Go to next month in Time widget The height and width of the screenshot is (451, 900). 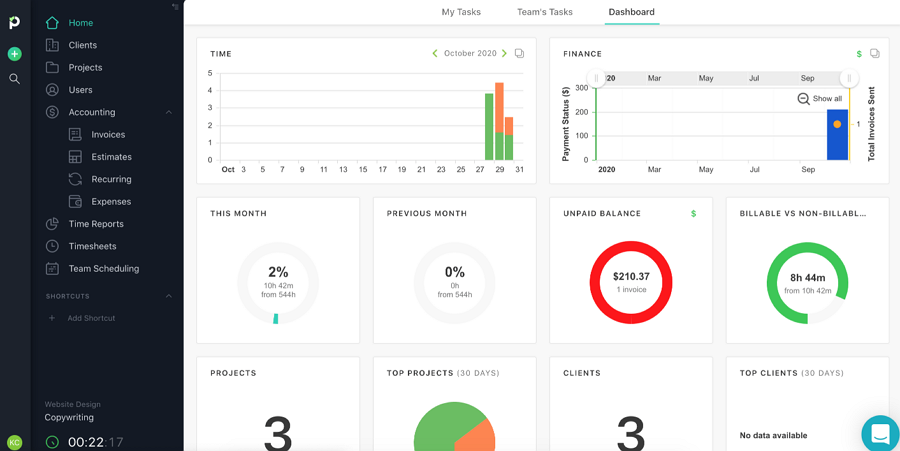pos(504,53)
